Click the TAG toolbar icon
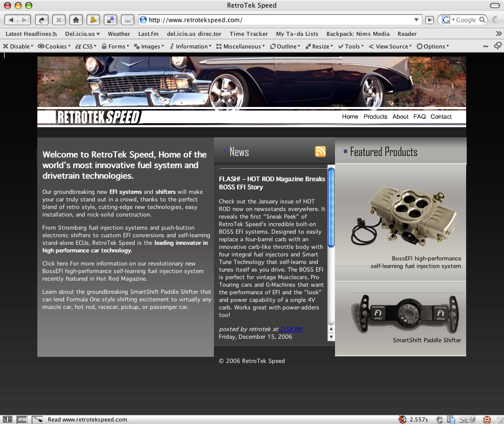The width and height of the screenshot is (504, 424). [x=128, y=20]
